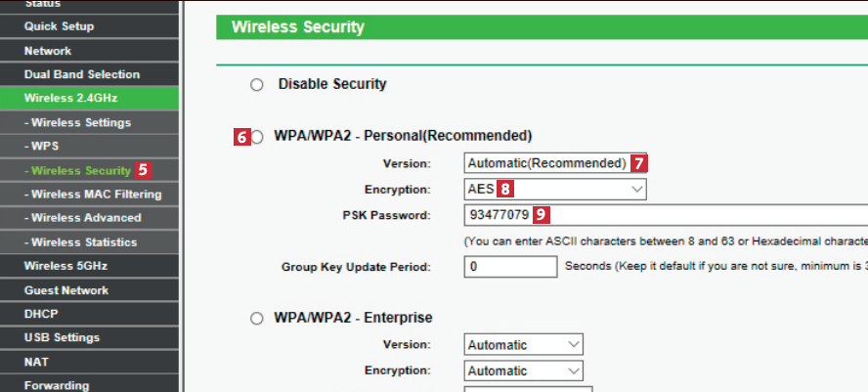Select WPA/WPA2 - Personal radio button
Image resolution: width=868 pixels, height=392 pixels.
click(258, 137)
